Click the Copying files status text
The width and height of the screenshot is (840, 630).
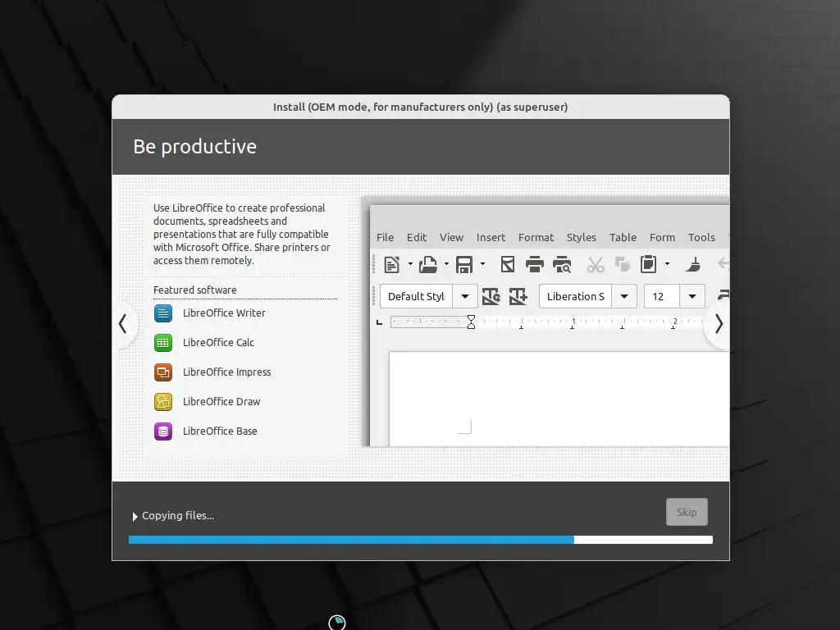click(178, 515)
